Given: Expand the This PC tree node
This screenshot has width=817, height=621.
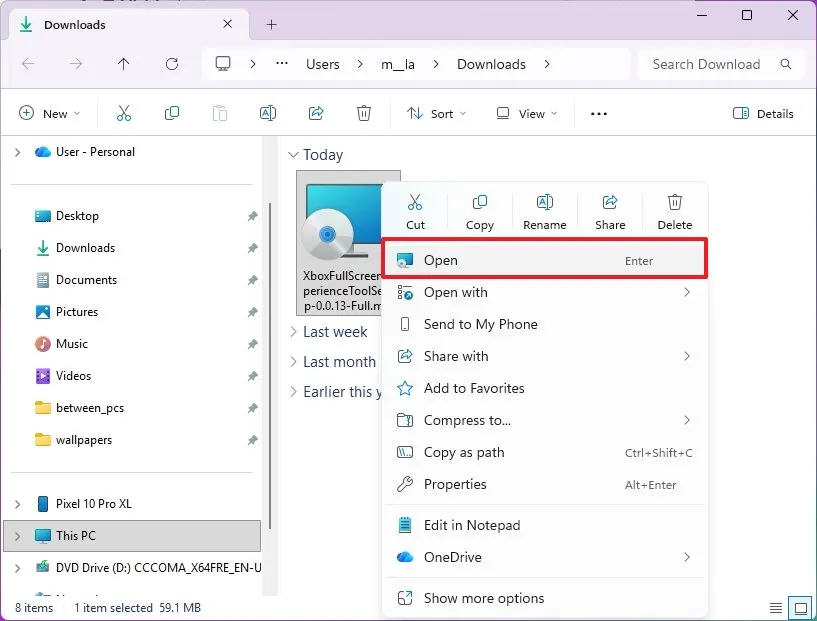Looking at the screenshot, I should (x=17, y=536).
